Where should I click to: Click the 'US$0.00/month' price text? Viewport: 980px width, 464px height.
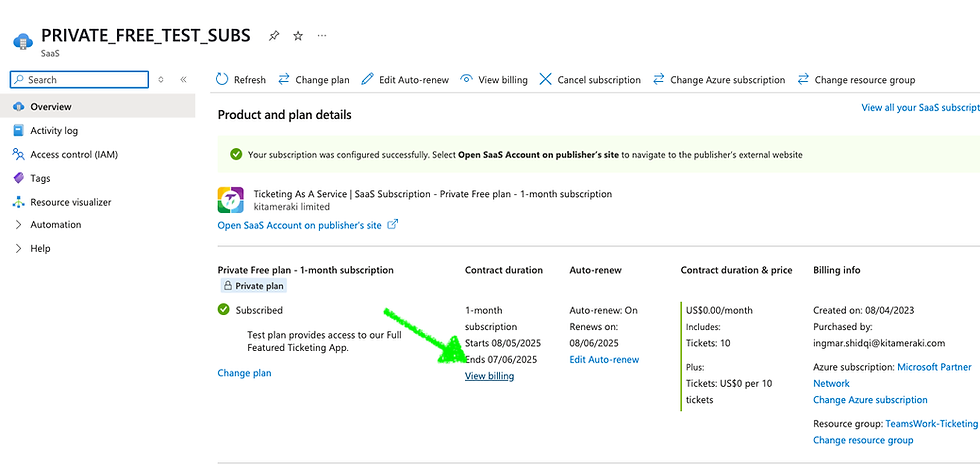coord(719,310)
